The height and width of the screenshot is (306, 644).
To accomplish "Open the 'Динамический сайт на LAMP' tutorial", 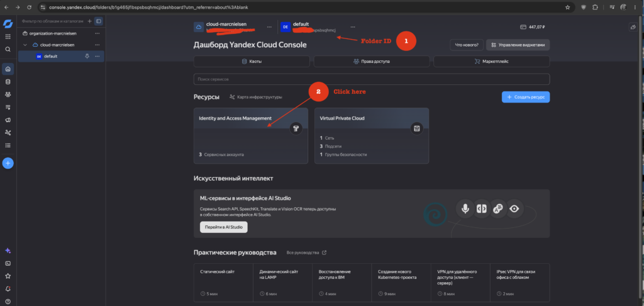I will click(x=282, y=283).
